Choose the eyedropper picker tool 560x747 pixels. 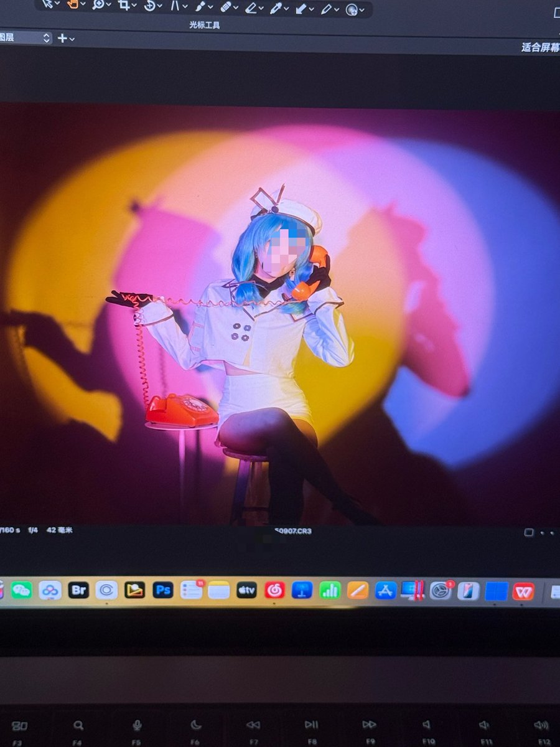(276, 9)
